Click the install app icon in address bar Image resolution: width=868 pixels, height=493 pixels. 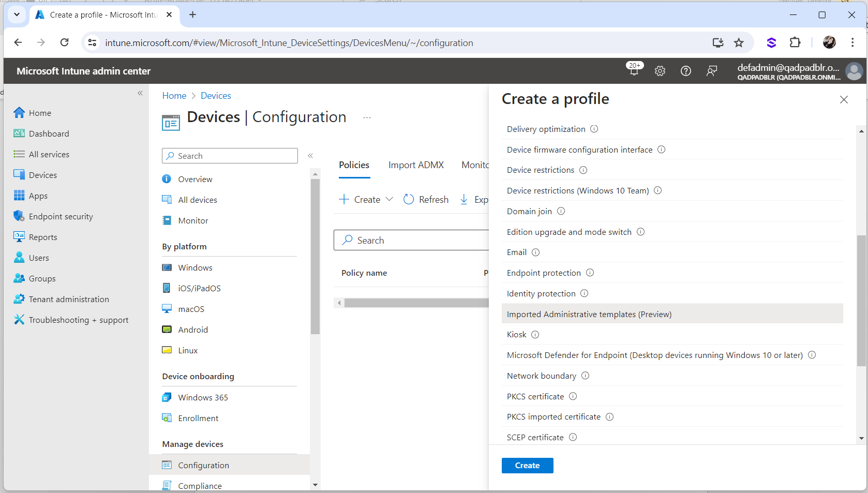pos(718,42)
